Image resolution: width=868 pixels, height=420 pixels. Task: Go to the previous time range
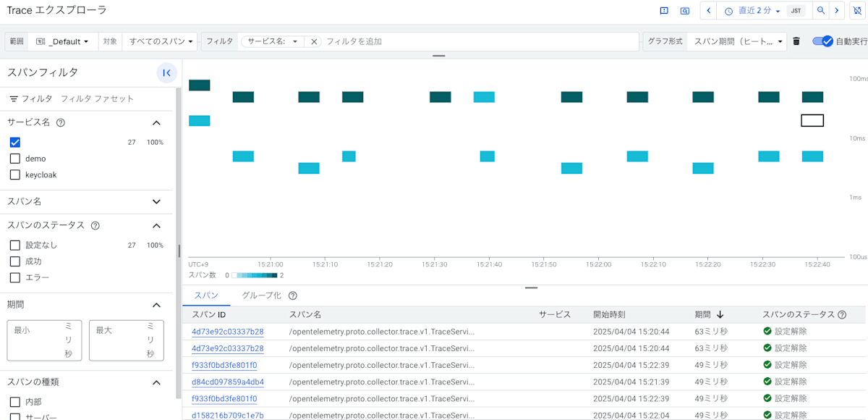click(x=709, y=11)
